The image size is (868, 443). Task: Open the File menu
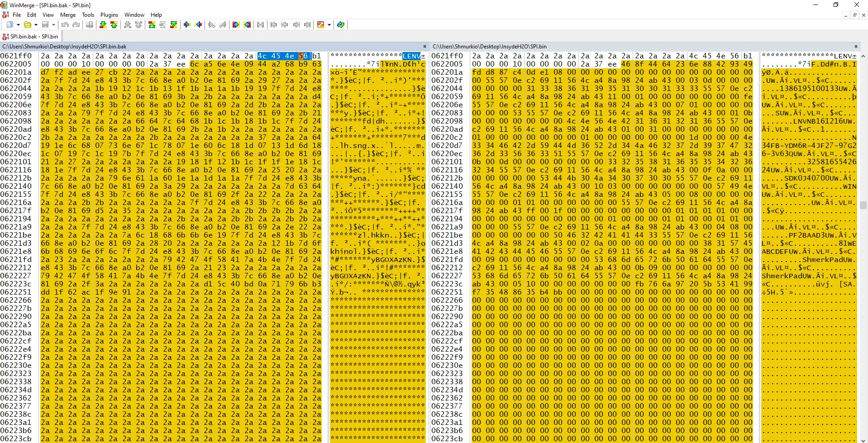point(17,15)
